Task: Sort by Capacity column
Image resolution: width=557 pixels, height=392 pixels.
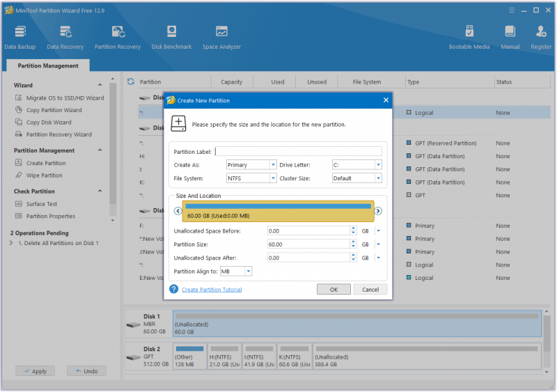Action: (232, 81)
